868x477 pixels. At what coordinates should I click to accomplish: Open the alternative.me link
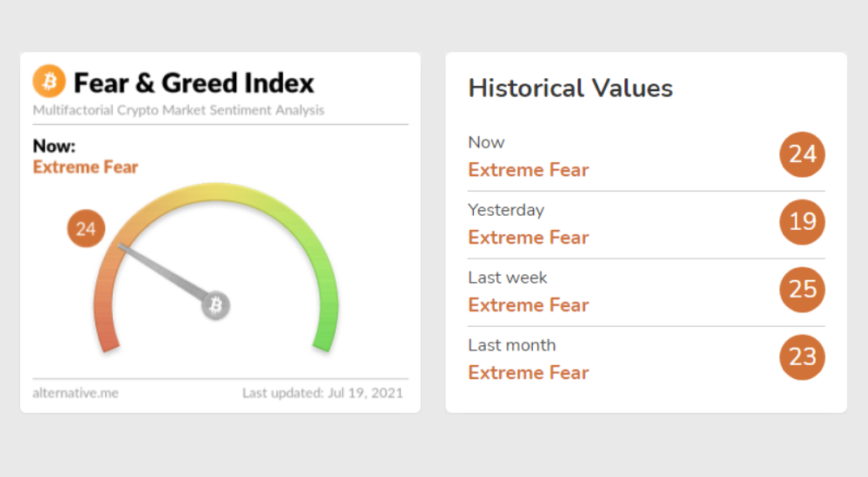click(x=76, y=393)
